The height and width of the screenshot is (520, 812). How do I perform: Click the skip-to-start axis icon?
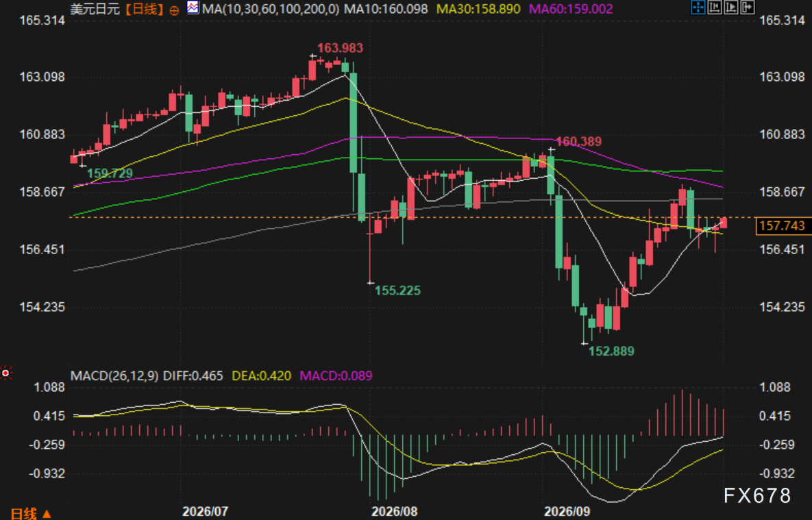[x=715, y=8]
